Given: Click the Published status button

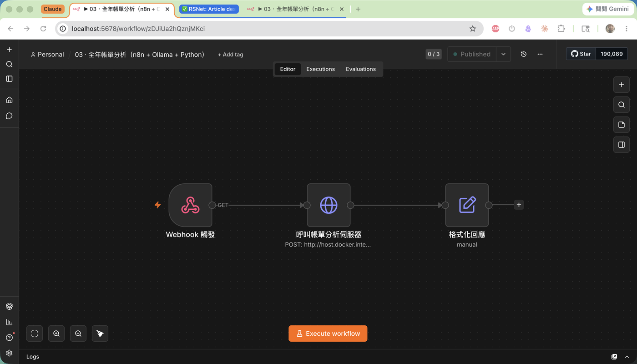Looking at the screenshot, I should coord(472,54).
